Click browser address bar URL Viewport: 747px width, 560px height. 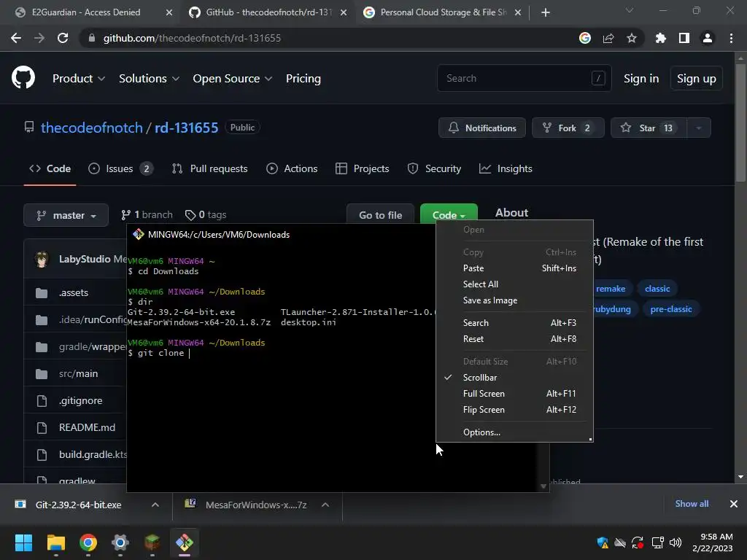click(x=192, y=38)
